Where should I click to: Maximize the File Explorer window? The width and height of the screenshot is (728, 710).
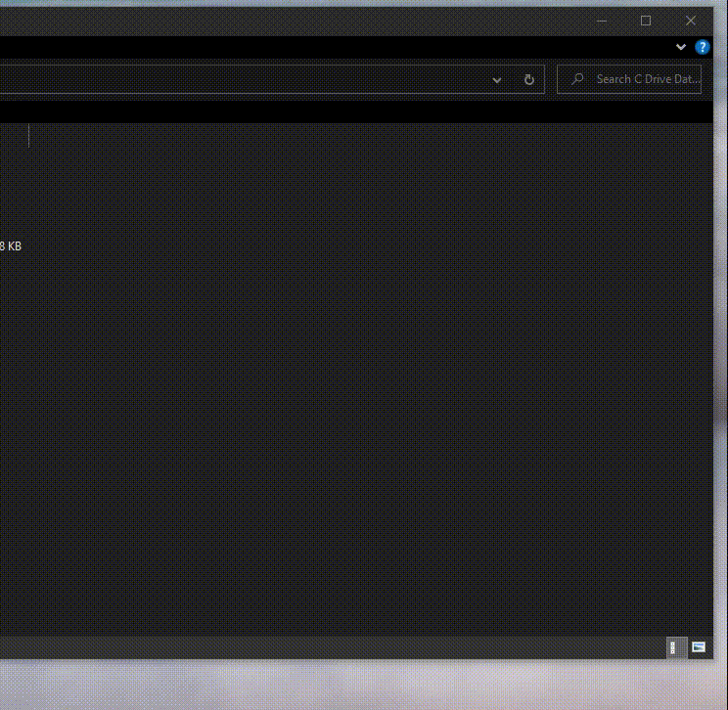646,21
